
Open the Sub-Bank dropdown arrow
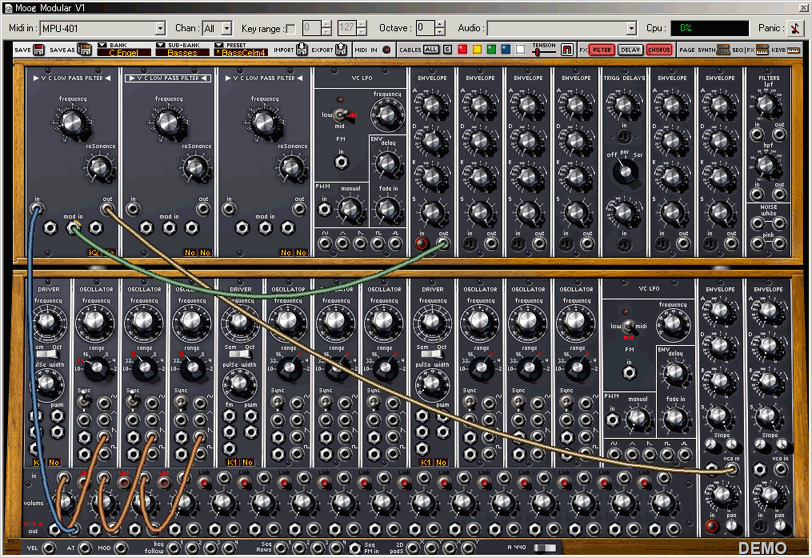coord(161,46)
